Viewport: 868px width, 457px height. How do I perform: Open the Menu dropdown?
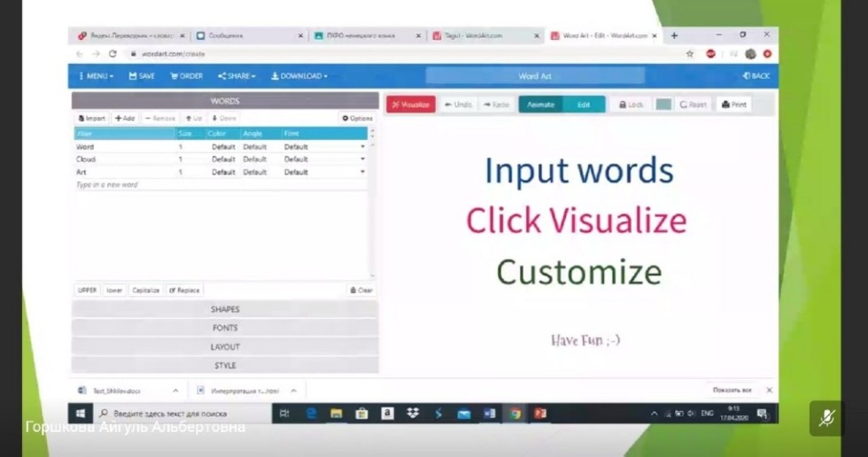97,76
